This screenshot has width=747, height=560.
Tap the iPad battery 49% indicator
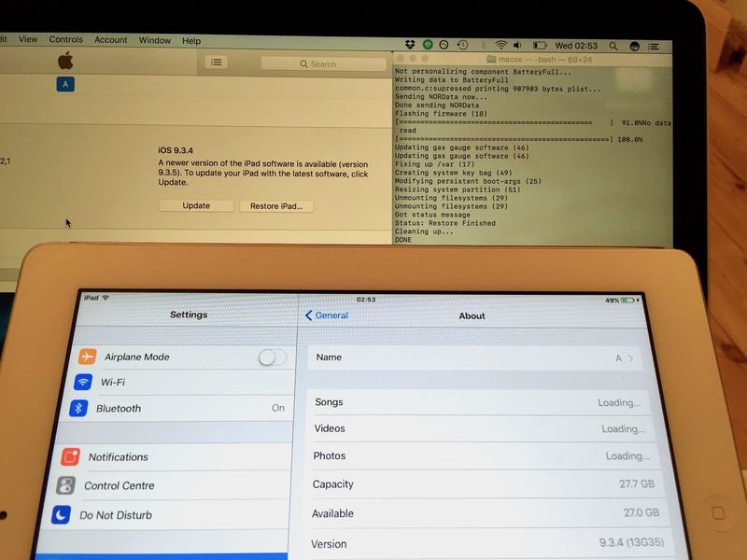point(622,301)
